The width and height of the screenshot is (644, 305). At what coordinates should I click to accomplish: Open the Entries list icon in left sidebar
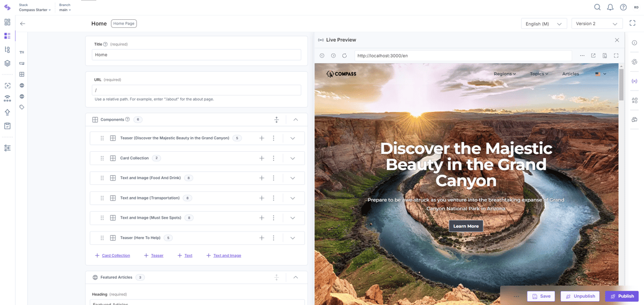tap(8, 36)
